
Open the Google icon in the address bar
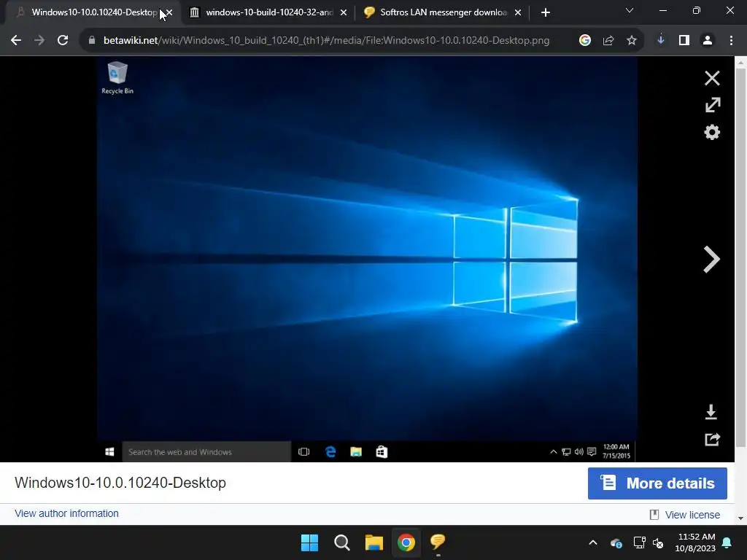click(x=585, y=41)
